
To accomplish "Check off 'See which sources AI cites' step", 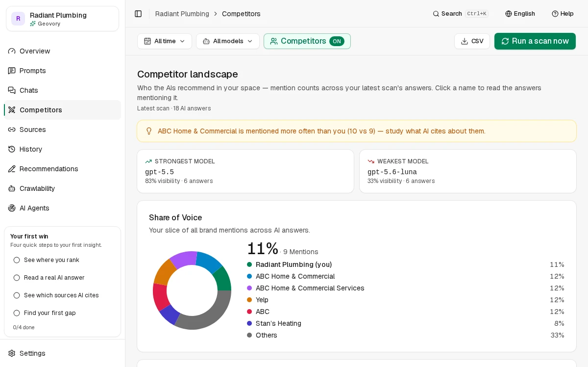I will point(17,295).
